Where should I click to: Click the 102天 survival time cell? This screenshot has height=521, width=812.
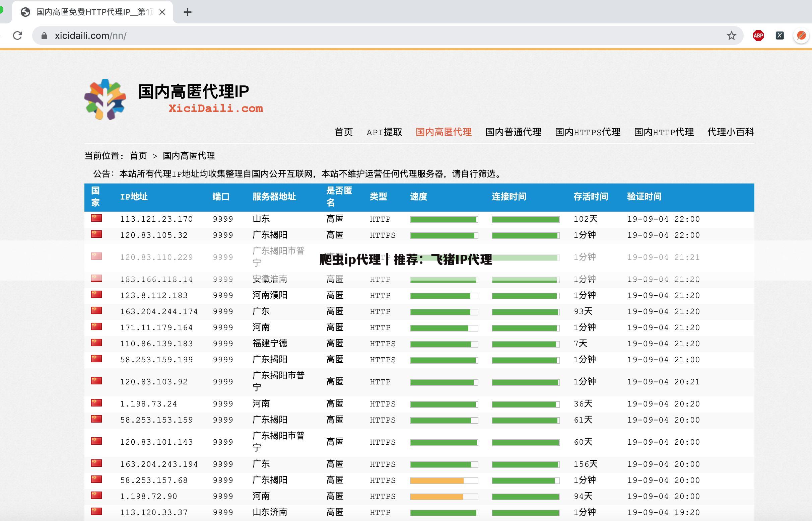tap(586, 219)
